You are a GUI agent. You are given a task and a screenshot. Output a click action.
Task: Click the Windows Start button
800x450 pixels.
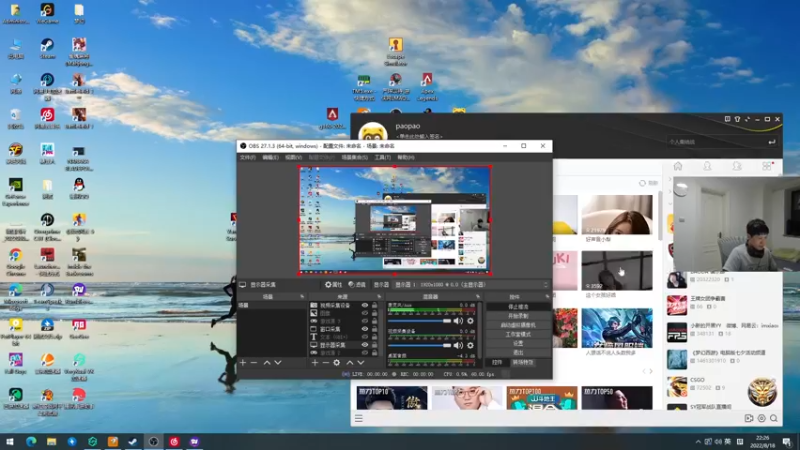pyautogui.click(x=10, y=442)
